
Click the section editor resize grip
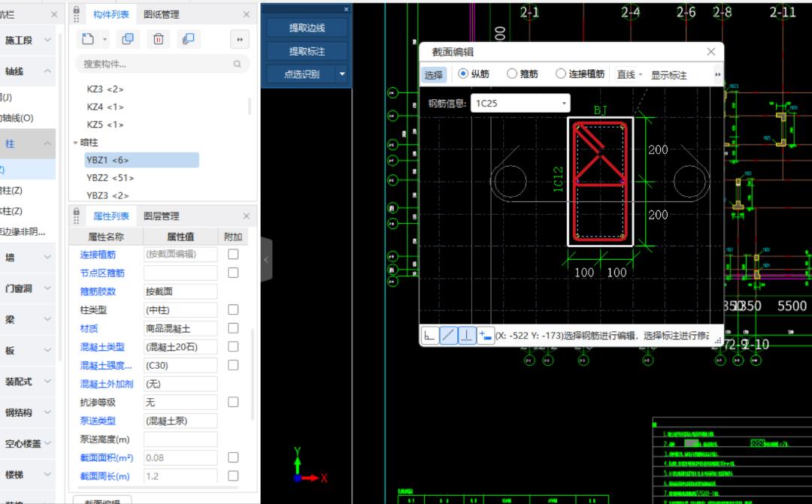coord(718,340)
